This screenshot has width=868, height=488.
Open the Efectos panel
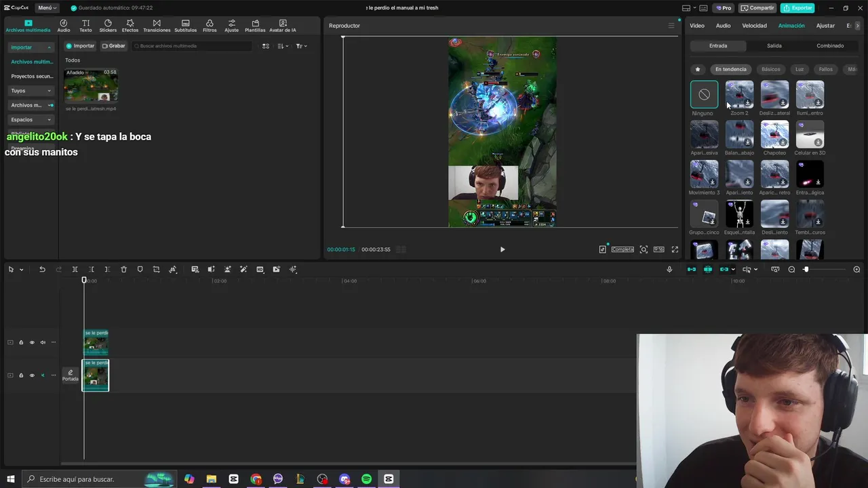130,26
